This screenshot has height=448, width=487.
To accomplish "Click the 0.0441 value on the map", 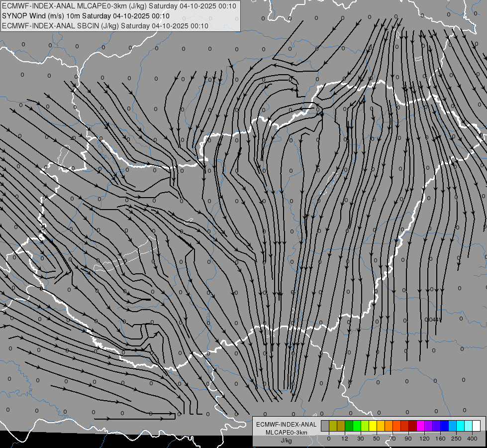I will (433, 320).
